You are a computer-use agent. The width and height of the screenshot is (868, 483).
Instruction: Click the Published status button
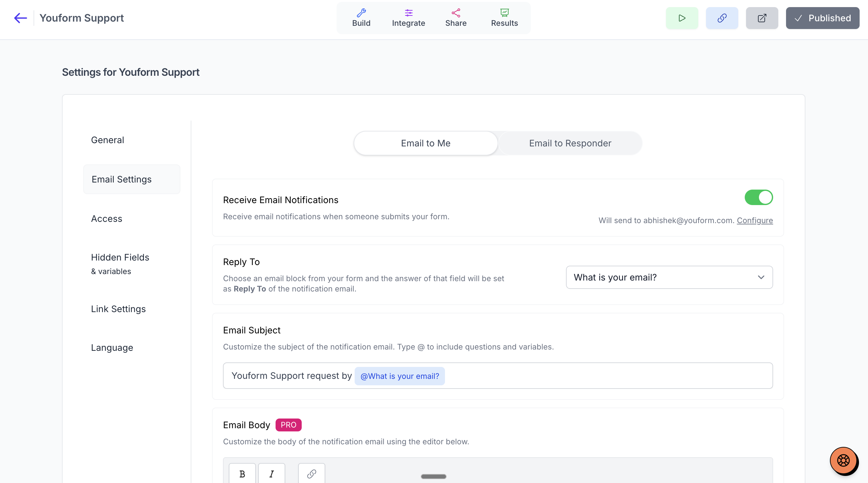tap(822, 18)
